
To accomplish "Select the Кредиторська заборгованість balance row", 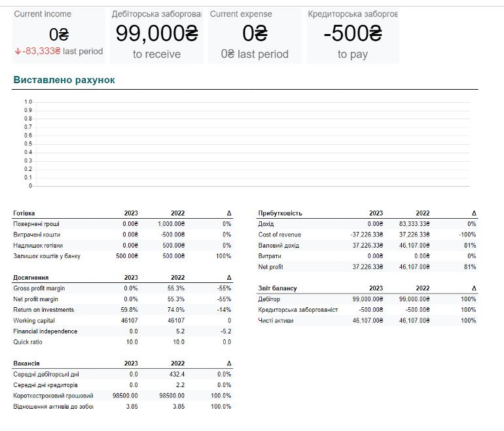I will [x=367, y=310].
